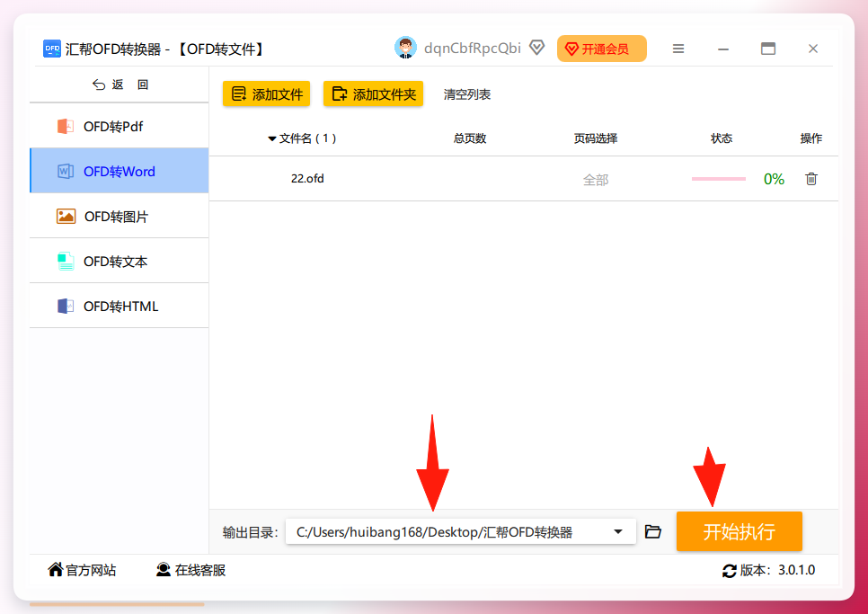Click the OFD转Pdf sidebar icon
Image resolution: width=868 pixels, height=614 pixels.
(x=66, y=126)
